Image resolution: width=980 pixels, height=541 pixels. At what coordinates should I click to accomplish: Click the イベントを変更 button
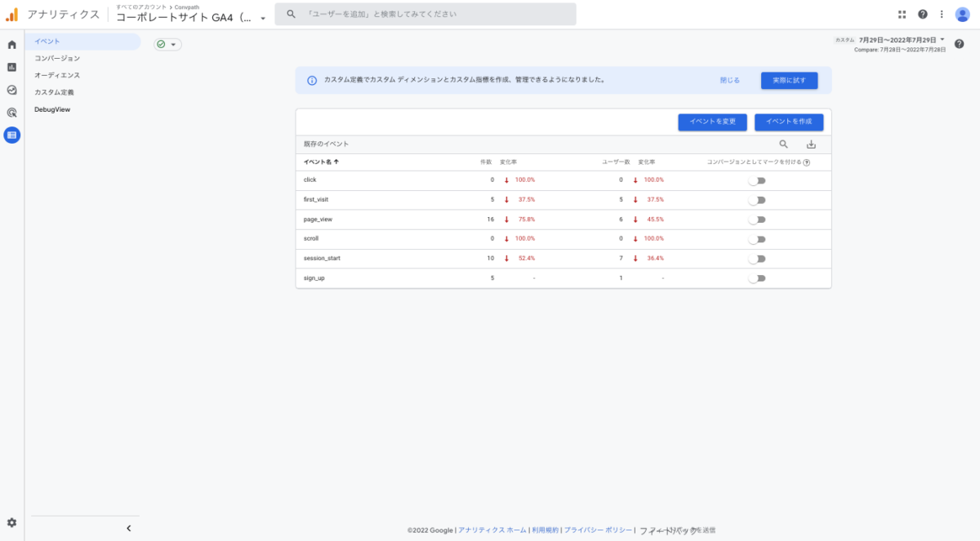[x=712, y=122]
